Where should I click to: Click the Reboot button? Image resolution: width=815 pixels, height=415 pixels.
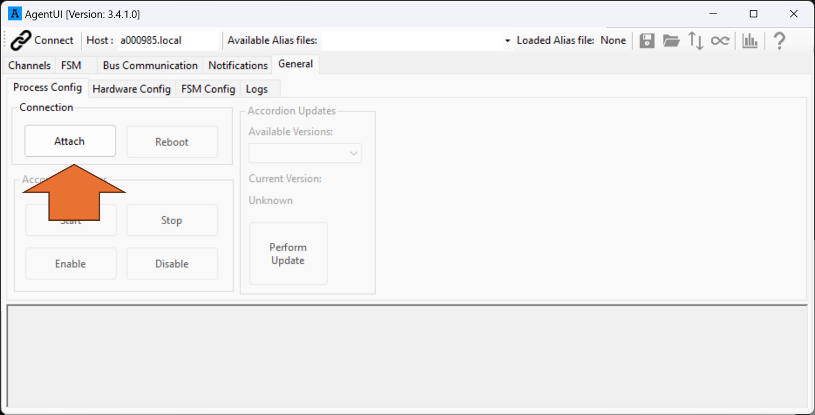coord(172,142)
